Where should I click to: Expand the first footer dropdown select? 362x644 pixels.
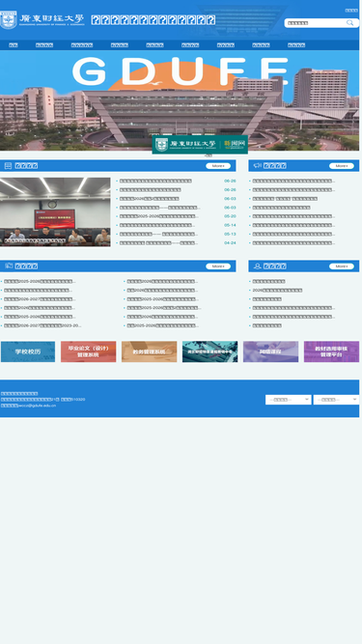(288, 400)
